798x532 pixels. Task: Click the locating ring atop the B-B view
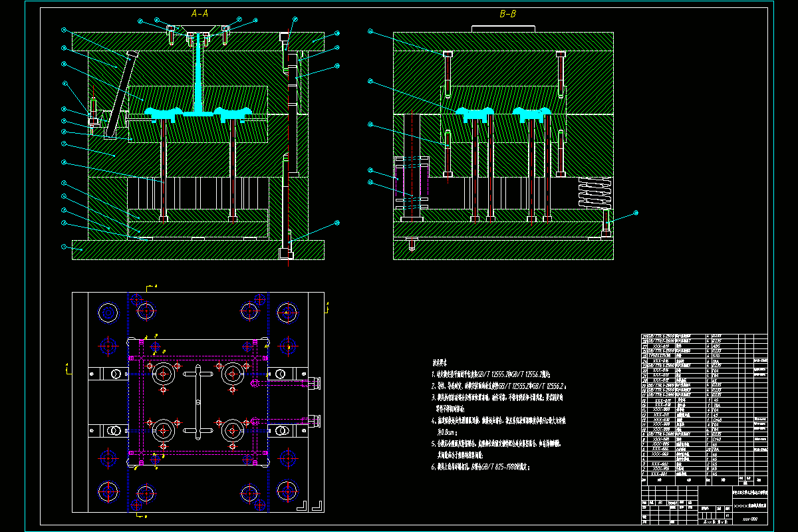(x=503, y=29)
